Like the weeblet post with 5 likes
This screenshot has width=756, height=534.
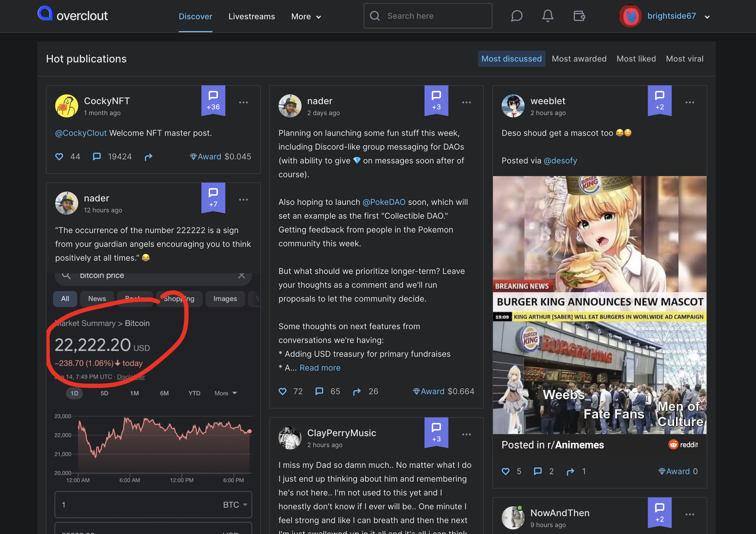pyautogui.click(x=506, y=471)
